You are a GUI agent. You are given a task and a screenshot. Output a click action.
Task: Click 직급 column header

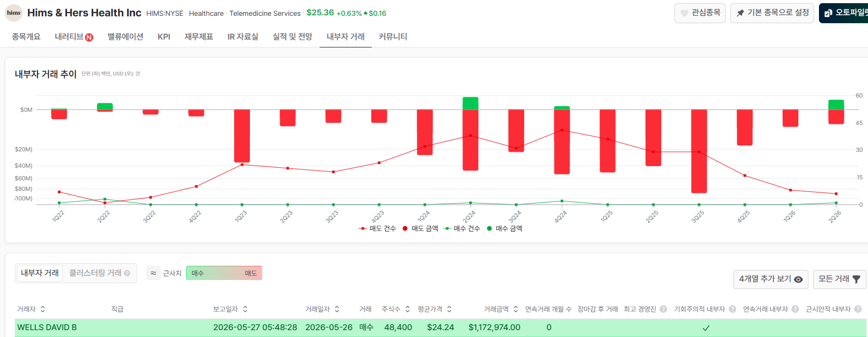[x=117, y=309]
